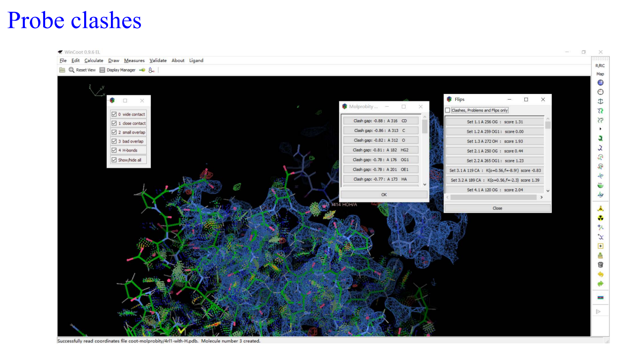This screenshot has width=632, height=364.
Task: Click the Flips list right scroll arrow
Action: tap(541, 197)
